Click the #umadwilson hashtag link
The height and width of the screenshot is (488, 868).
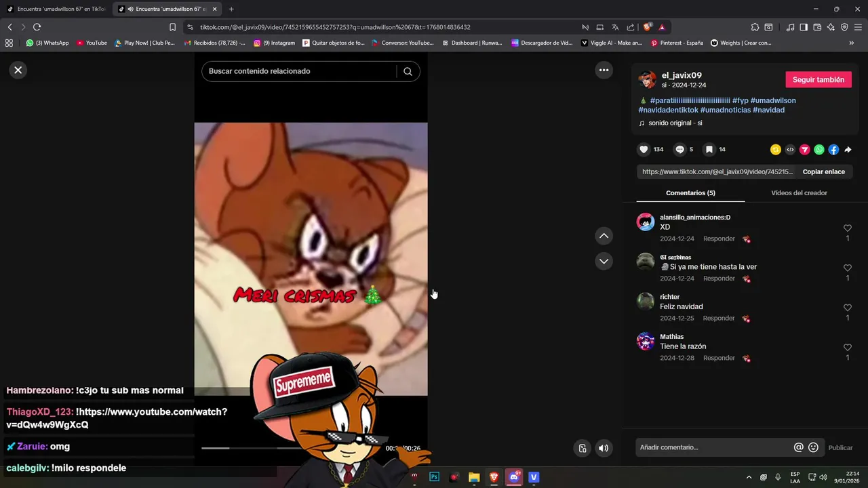tap(773, 100)
